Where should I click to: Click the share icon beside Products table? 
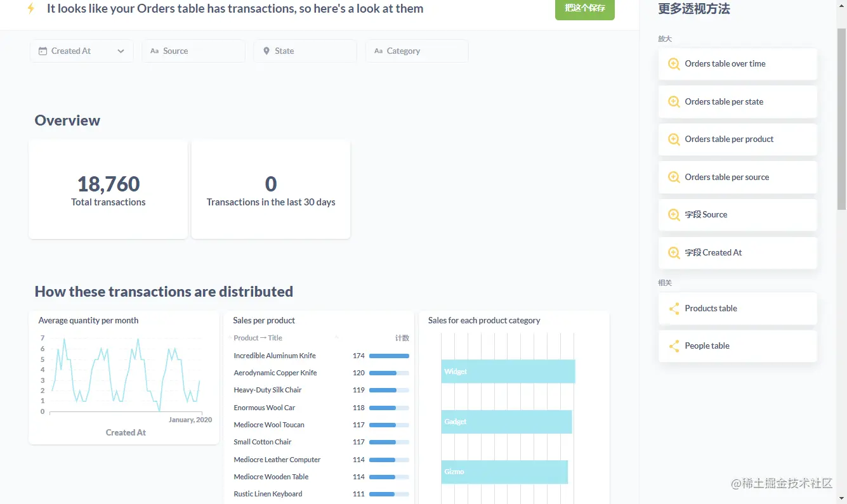674,309
